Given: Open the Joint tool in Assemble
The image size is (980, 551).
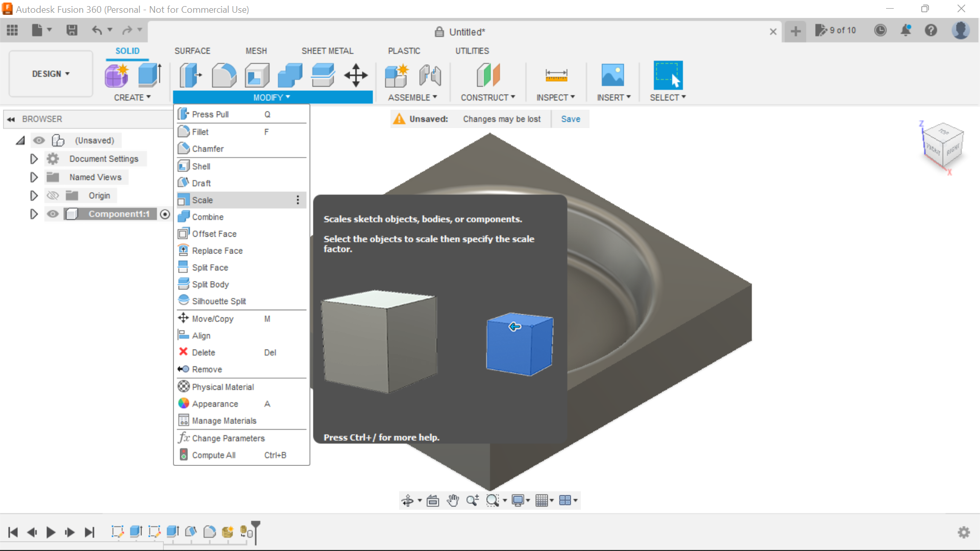Looking at the screenshot, I should click(x=430, y=76).
